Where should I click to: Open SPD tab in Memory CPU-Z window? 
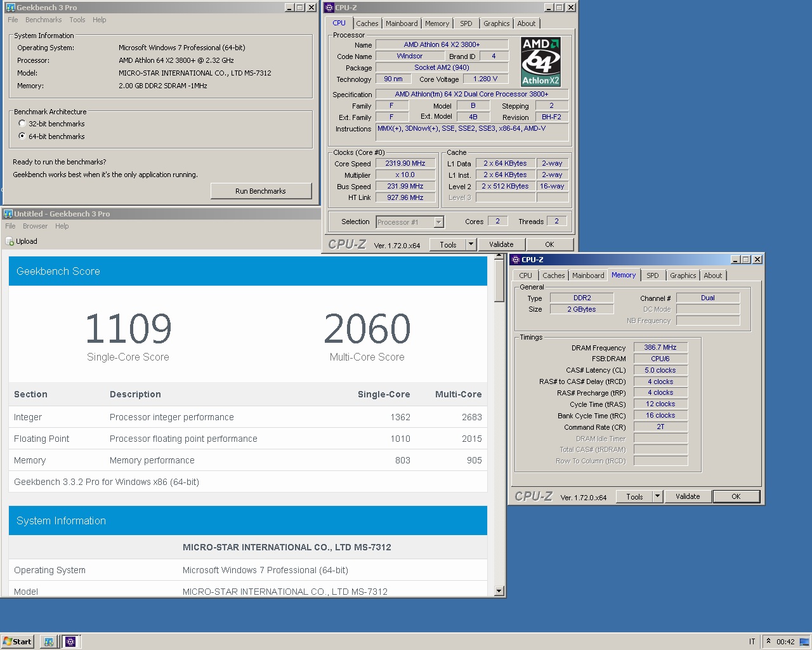[653, 275]
